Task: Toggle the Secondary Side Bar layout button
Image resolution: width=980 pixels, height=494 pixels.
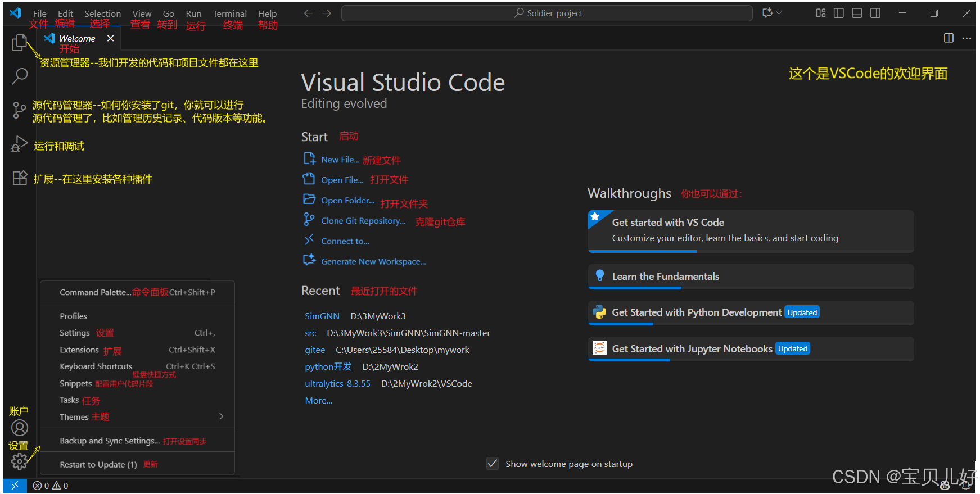Action: coord(875,13)
